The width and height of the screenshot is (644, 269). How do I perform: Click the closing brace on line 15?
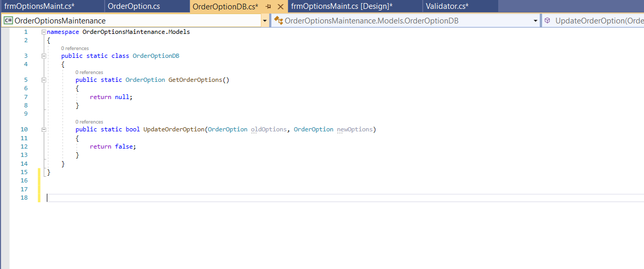48,172
